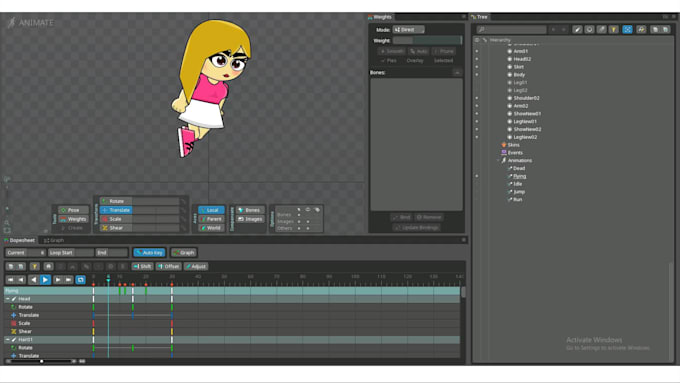Toggle Bones compensation
The width and height of the screenshot is (680, 383).
click(250, 210)
